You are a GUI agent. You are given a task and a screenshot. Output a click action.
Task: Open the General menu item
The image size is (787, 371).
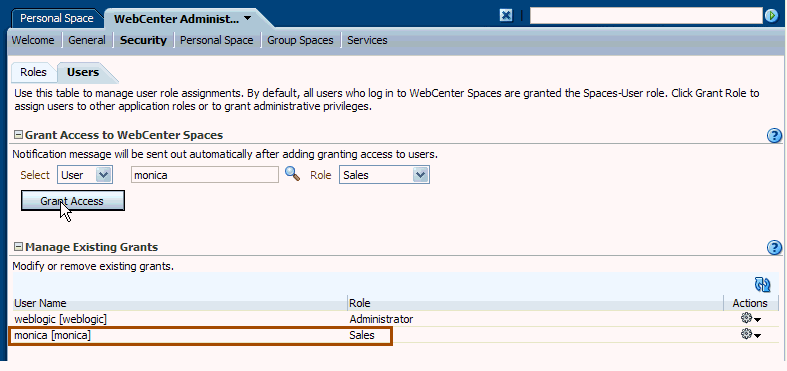(87, 40)
